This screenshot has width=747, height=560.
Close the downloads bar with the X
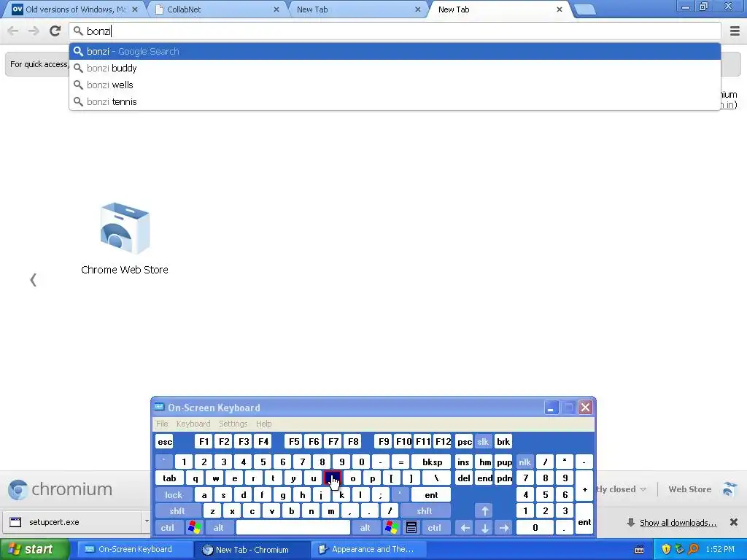(x=734, y=522)
